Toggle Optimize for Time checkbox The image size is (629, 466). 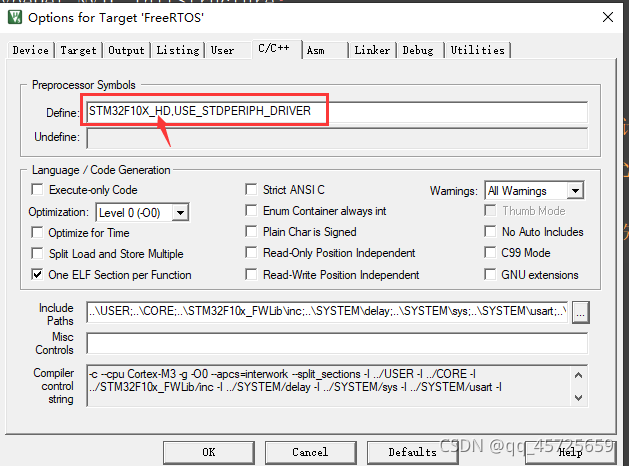click(37, 232)
